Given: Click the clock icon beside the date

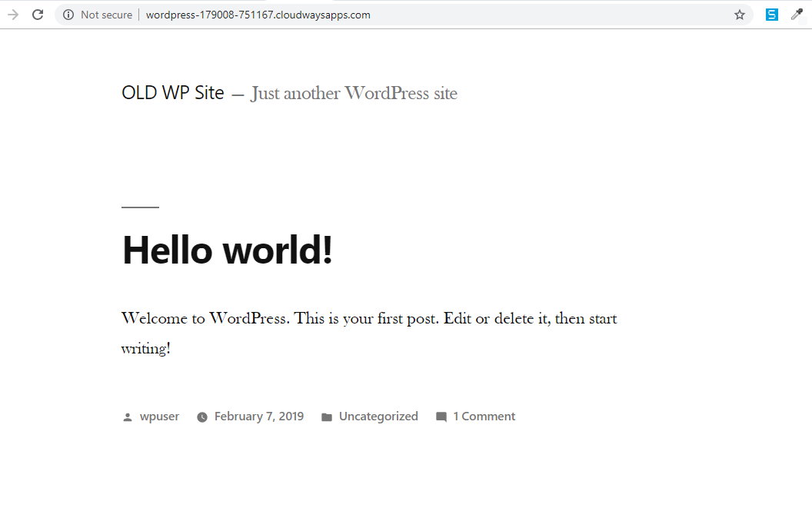Looking at the screenshot, I should pos(202,416).
